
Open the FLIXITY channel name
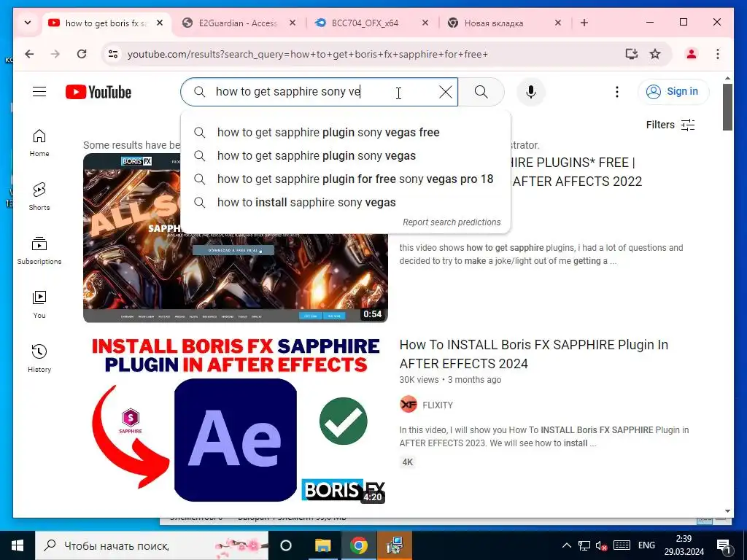438,405
